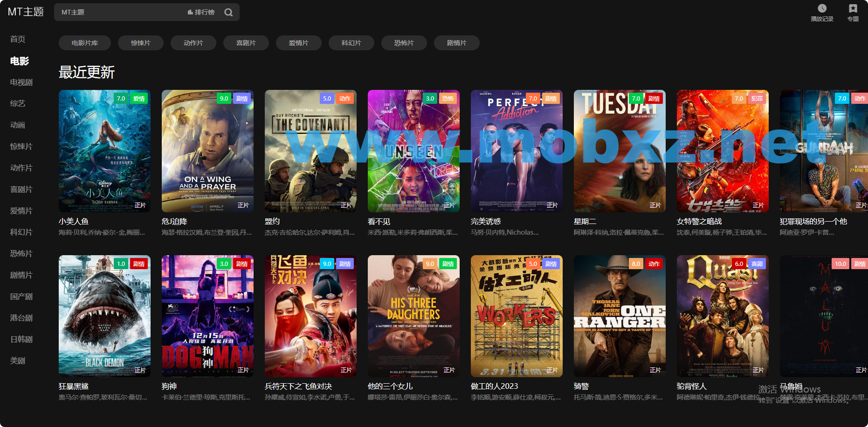Open the 排行榜 ranking icon link
The image size is (868, 427).
(x=201, y=12)
